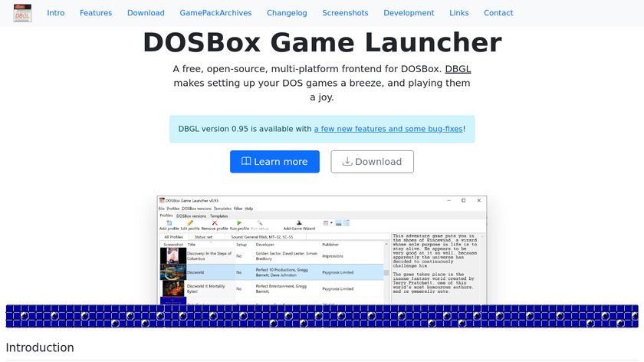Click the Introduction section heading
Screen dimensions: 644x362
click(40, 347)
